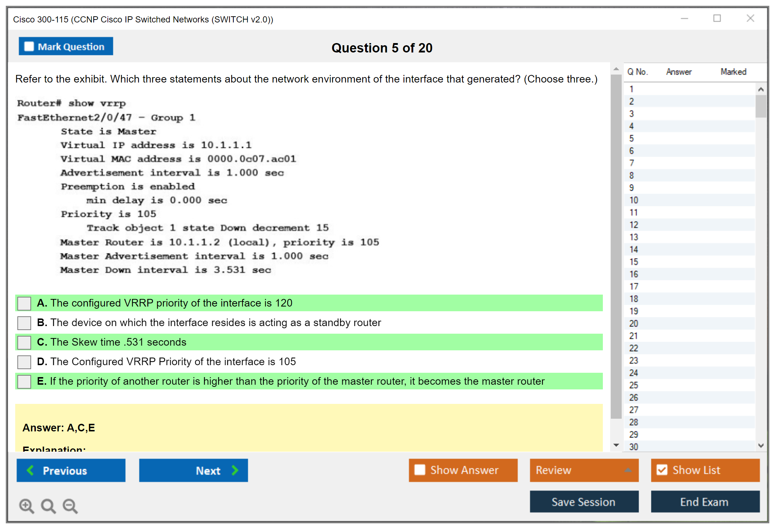The width and height of the screenshot is (778, 532).
Task: Click the green left arrow on Previous
Action: (30, 470)
